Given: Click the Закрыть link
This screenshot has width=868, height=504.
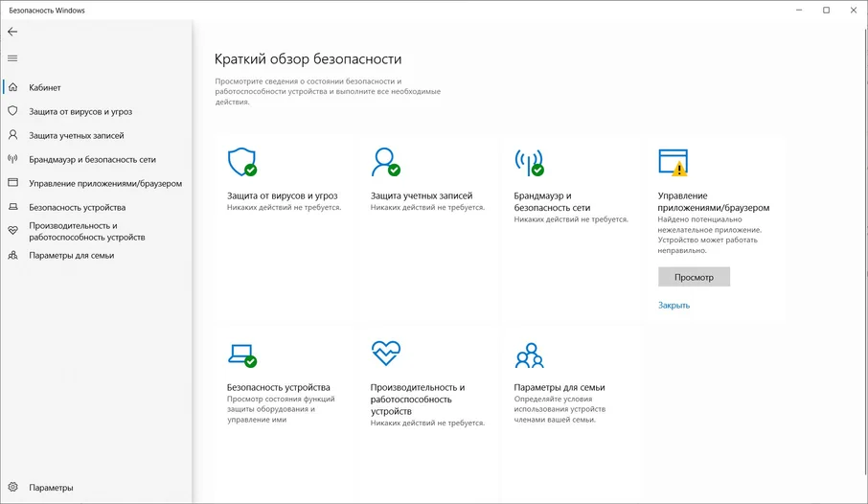Looking at the screenshot, I should 674,306.
